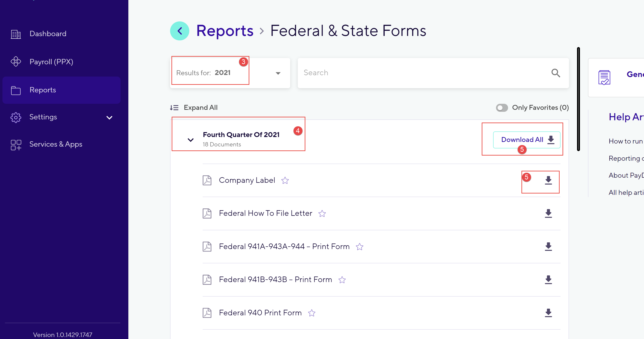644x339 pixels.
Task: Click the vertical scrollbar thumb
Action: tap(578, 99)
